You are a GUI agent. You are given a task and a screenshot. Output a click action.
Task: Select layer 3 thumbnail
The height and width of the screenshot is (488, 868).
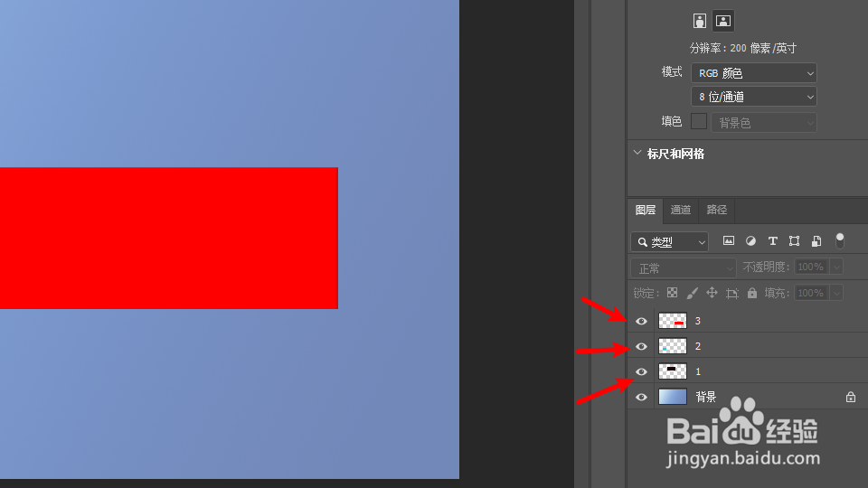(x=673, y=320)
